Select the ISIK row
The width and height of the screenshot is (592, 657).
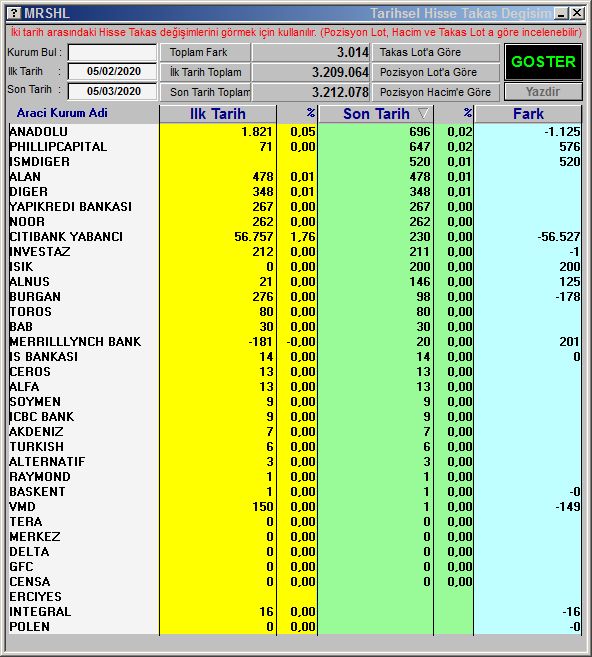click(295, 267)
